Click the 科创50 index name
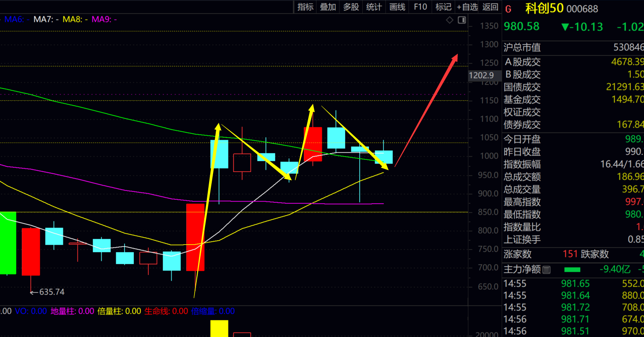The width and height of the screenshot is (644, 337). tap(544, 8)
